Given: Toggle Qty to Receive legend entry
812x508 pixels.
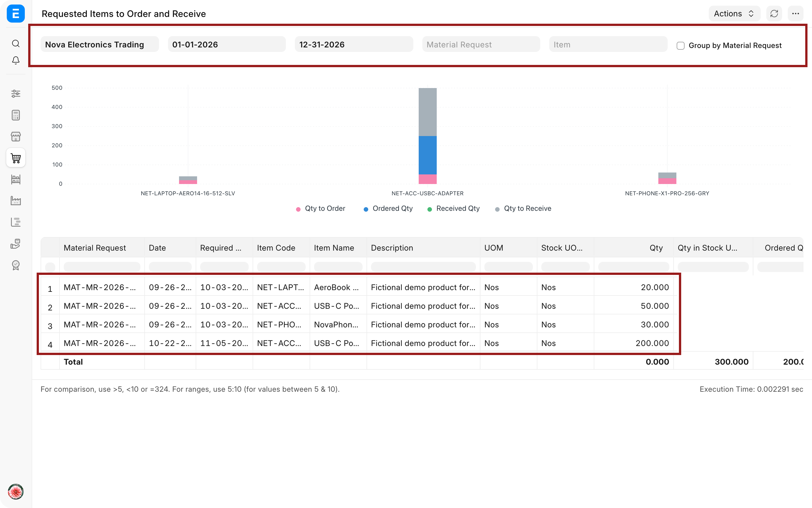Looking at the screenshot, I should tap(524, 209).
